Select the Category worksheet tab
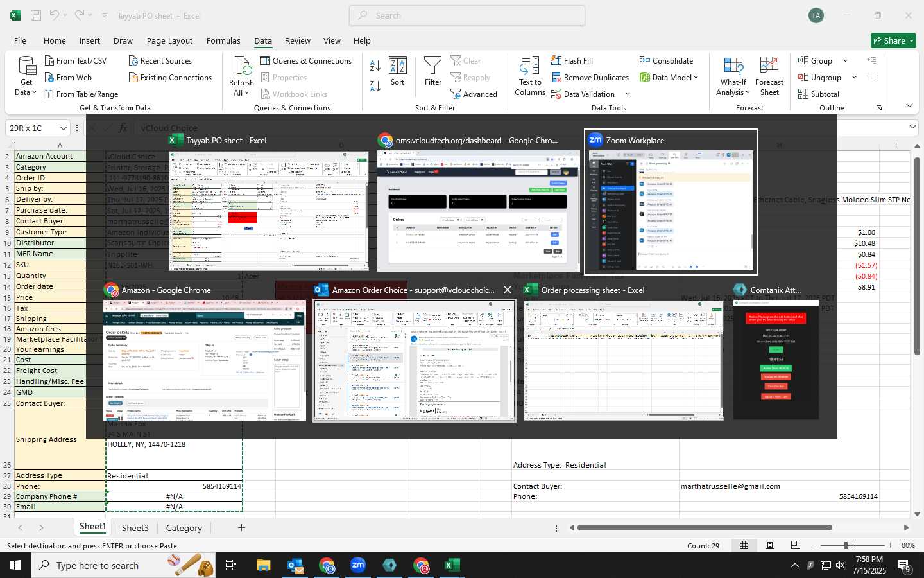 pos(184,528)
